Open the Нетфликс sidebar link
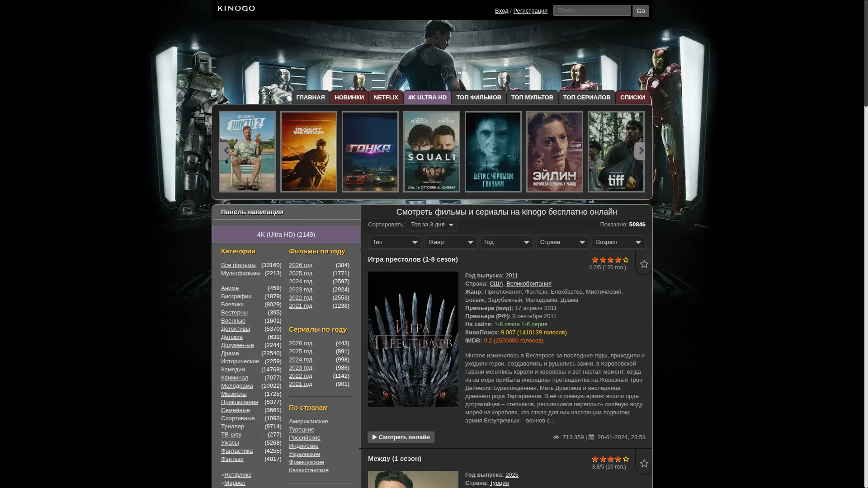868x488 pixels. pos(238,475)
